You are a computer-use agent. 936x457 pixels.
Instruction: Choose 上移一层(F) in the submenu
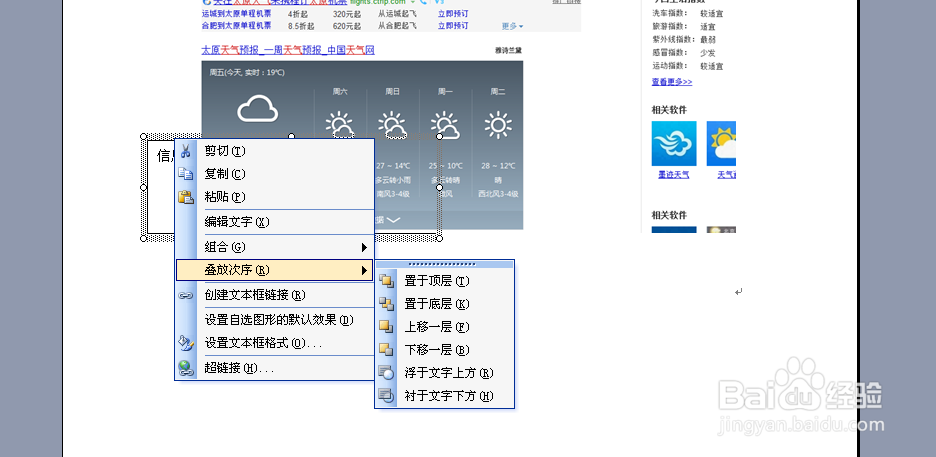pyautogui.click(x=445, y=327)
